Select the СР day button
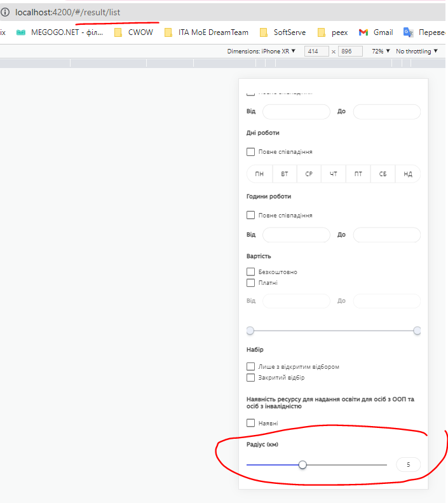448x503 pixels. (309, 174)
